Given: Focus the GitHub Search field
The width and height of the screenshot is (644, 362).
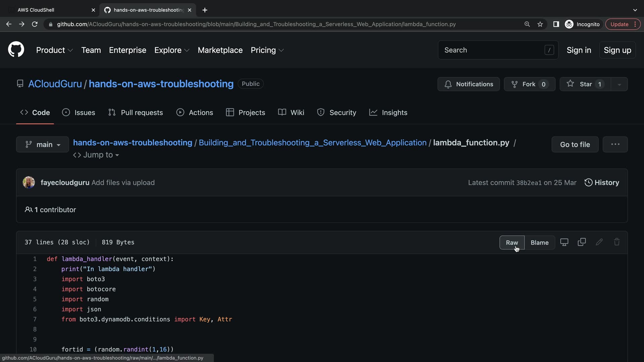Looking at the screenshot, I should point(493,50).
